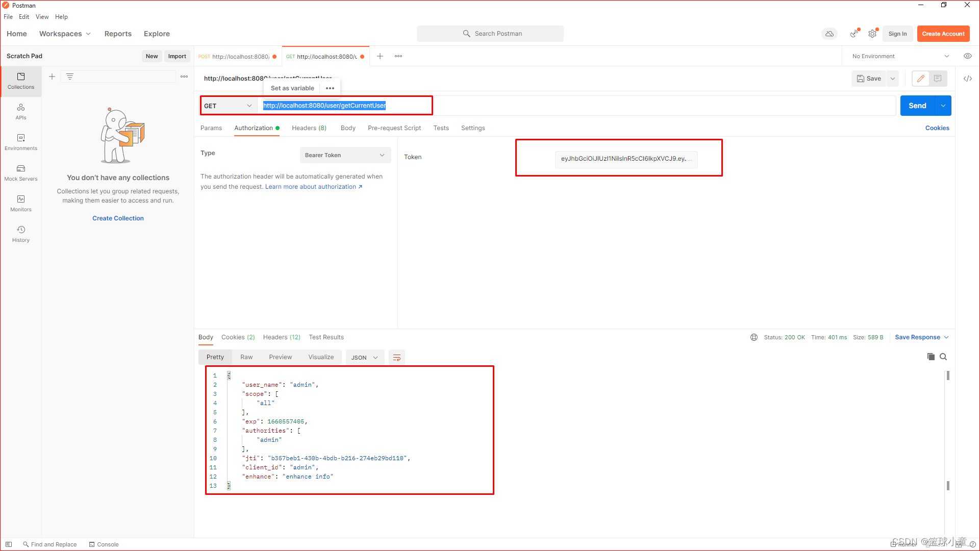The height and width of the screenshot is (551, 980).
Task: Open the View menu
Action: coord(42,17)
